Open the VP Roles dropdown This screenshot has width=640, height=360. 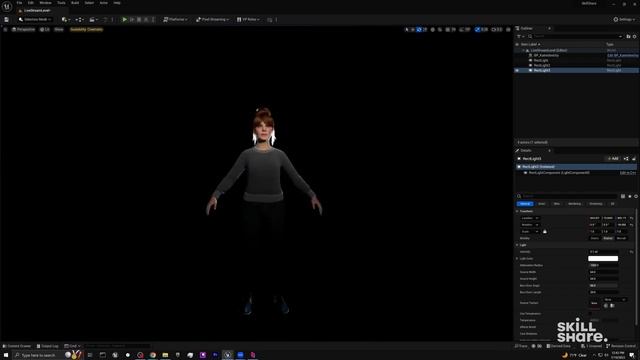(x=248, y=20)
